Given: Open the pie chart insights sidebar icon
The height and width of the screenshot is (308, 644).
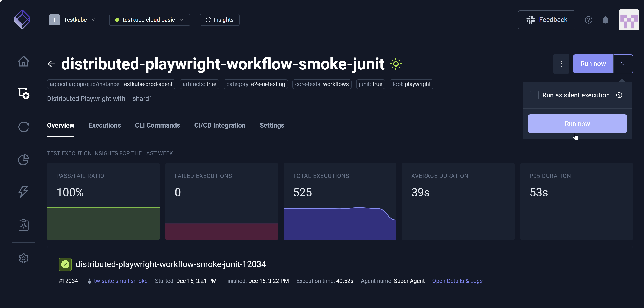Looking at the screenshot, I should pyautogui.click(x=23, y=160).
